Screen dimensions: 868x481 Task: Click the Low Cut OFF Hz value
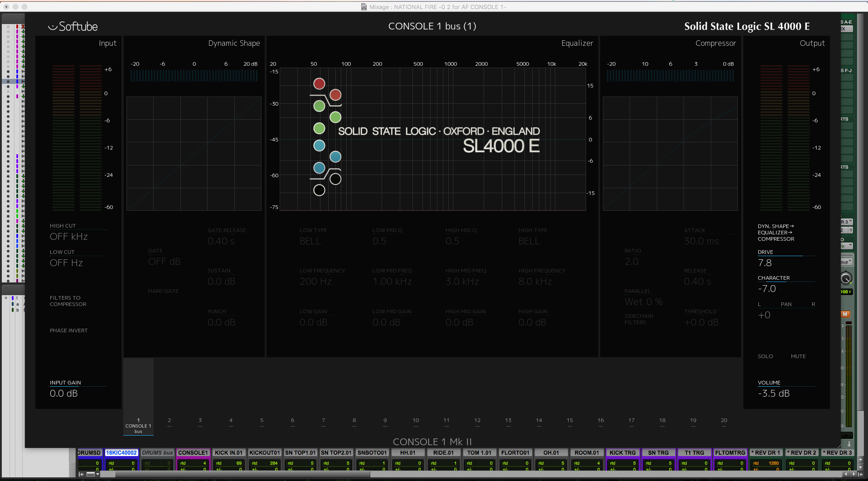(x=67, y=263)
